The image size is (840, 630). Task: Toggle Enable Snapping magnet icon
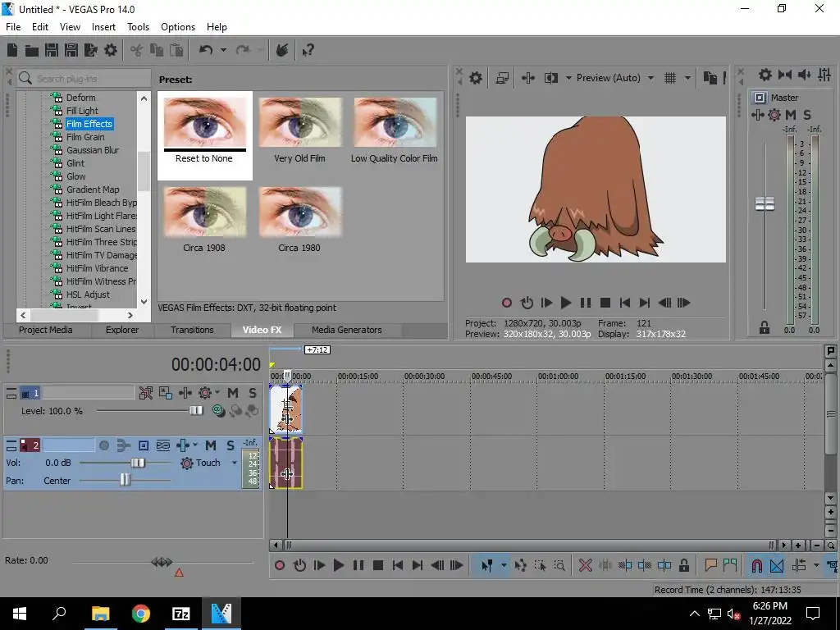click(756, 565)
